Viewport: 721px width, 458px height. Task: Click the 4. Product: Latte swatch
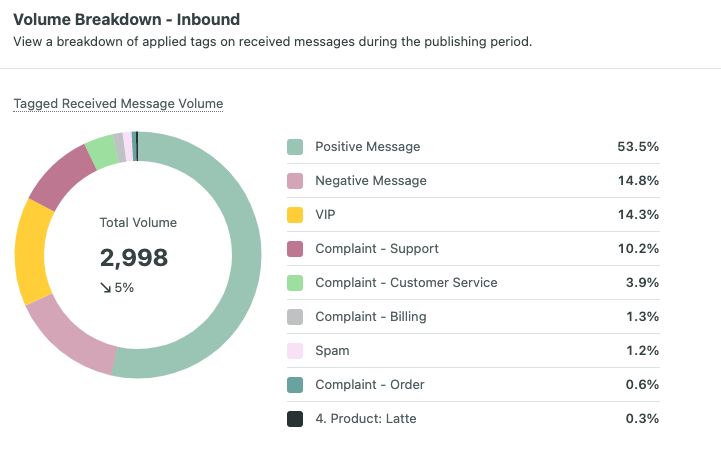point(295,419)
